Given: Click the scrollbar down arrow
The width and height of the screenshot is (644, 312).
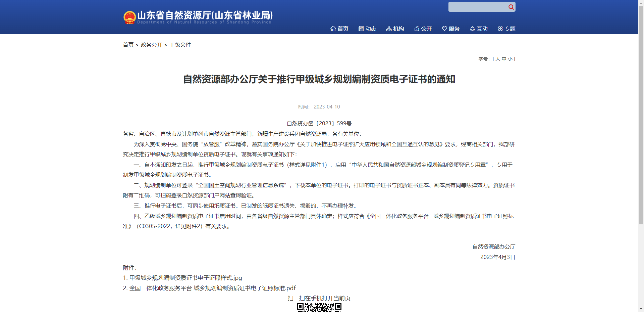Looking at the screenshot, I should tap(641, 309).
